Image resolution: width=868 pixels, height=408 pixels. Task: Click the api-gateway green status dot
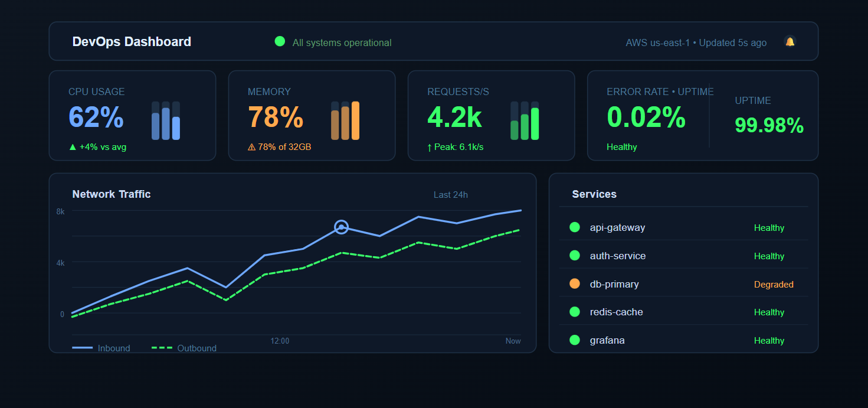575,227
